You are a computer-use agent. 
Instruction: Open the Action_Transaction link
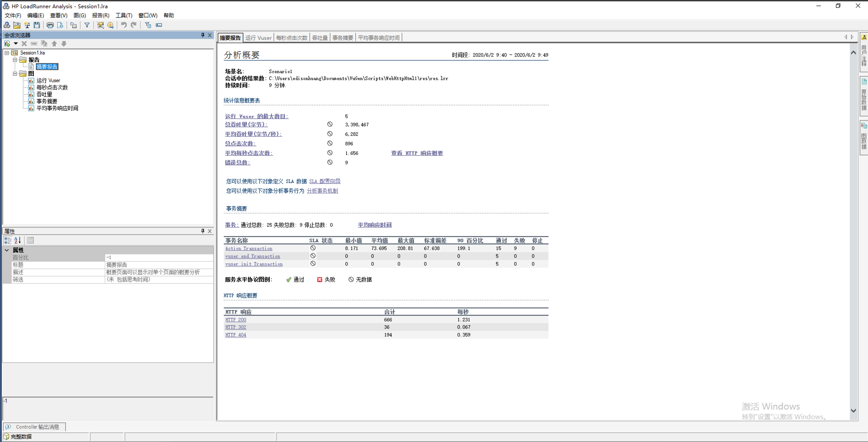click(x=249, y=248)
